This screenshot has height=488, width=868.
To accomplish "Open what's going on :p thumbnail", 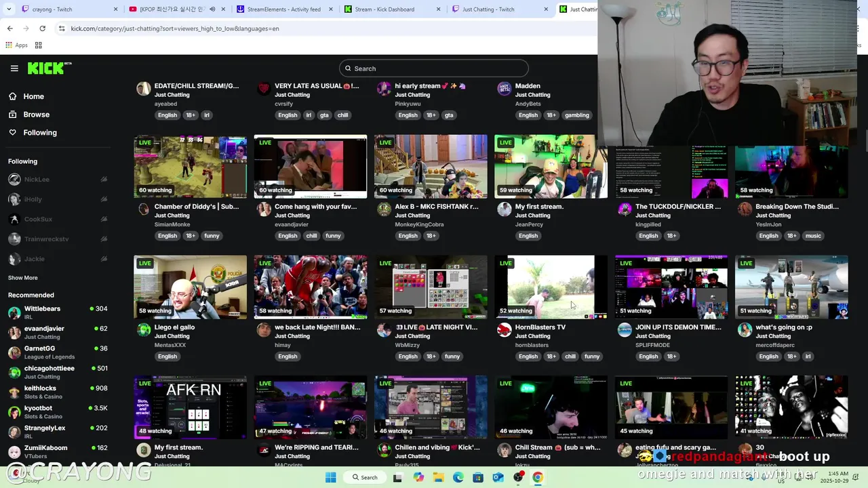I will tap(791, 287).
